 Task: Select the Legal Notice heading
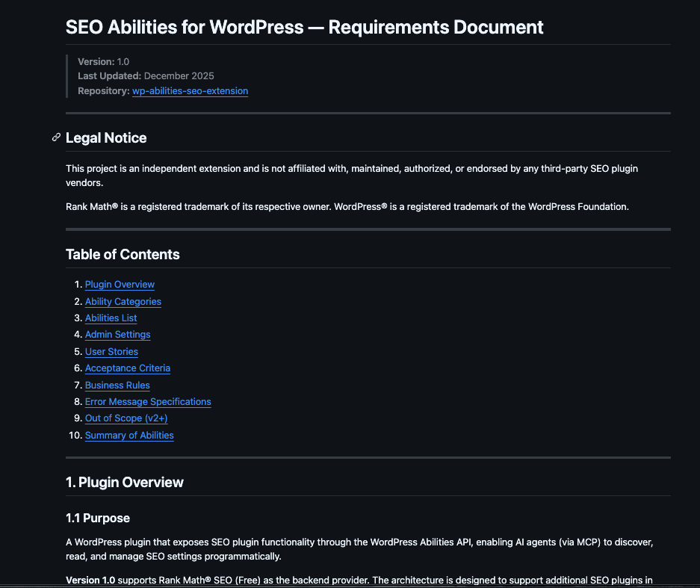(106, 137)
